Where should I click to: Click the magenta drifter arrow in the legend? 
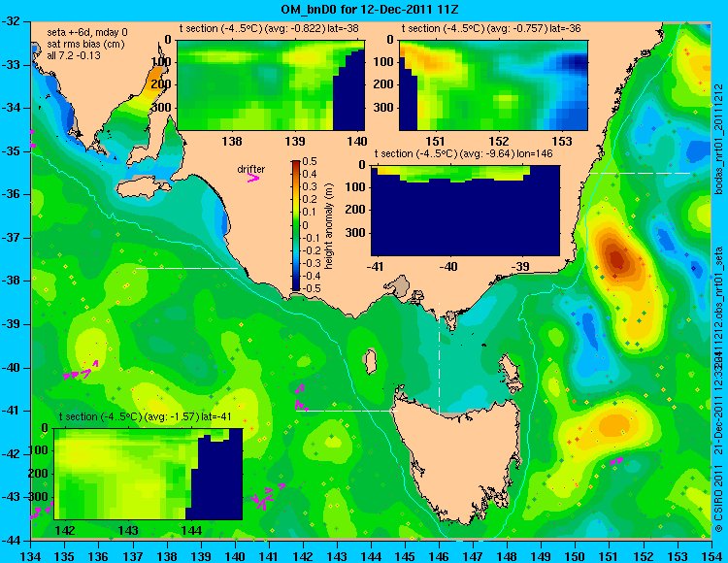pos(253,178)
